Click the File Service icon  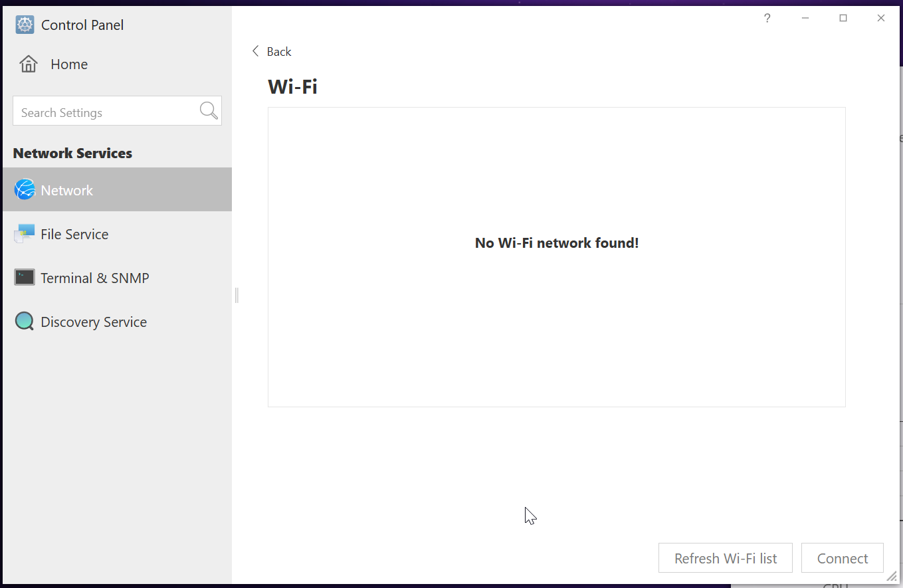[25, 234]
